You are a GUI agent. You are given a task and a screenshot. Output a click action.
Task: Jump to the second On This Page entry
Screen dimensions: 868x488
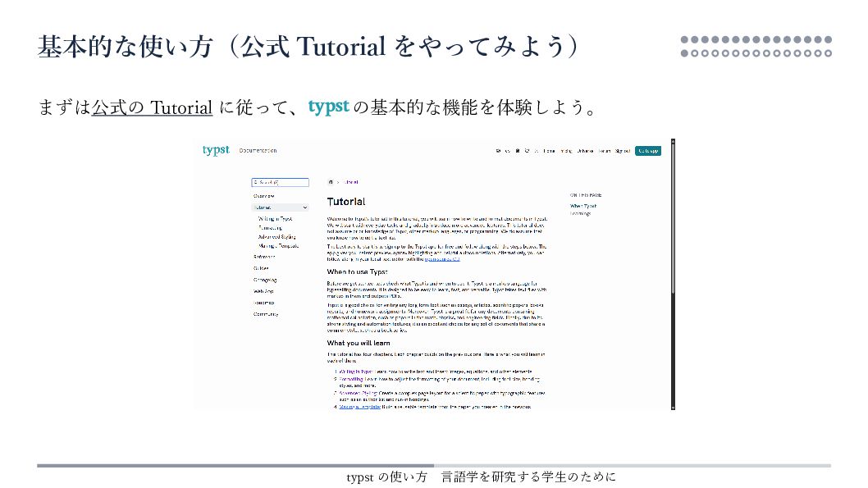pos(581,213)
